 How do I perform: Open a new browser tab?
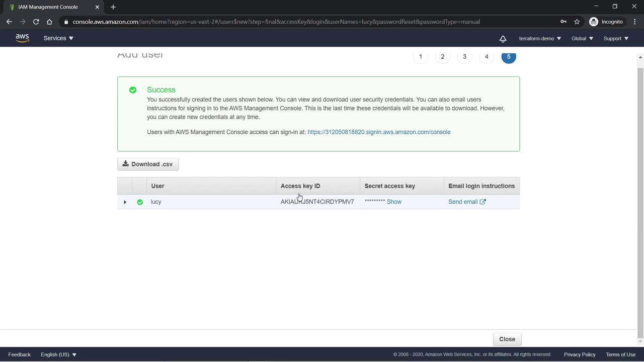click(113, 7)
